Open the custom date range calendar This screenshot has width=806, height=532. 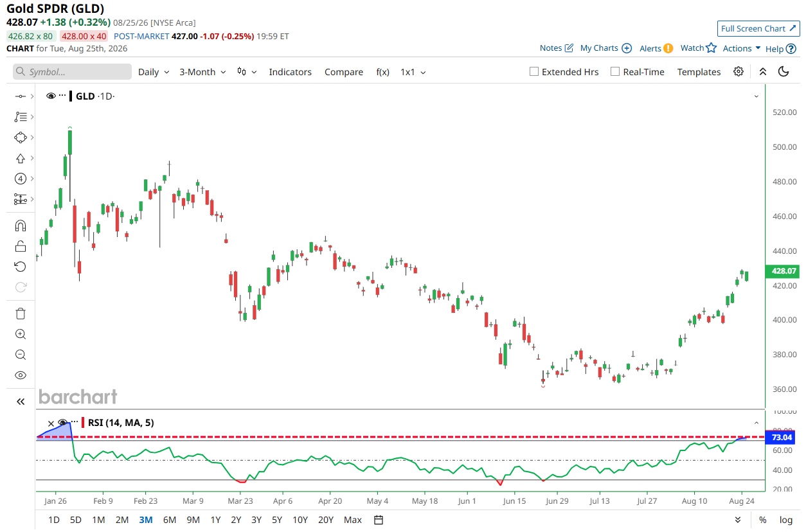click(379, 520)
